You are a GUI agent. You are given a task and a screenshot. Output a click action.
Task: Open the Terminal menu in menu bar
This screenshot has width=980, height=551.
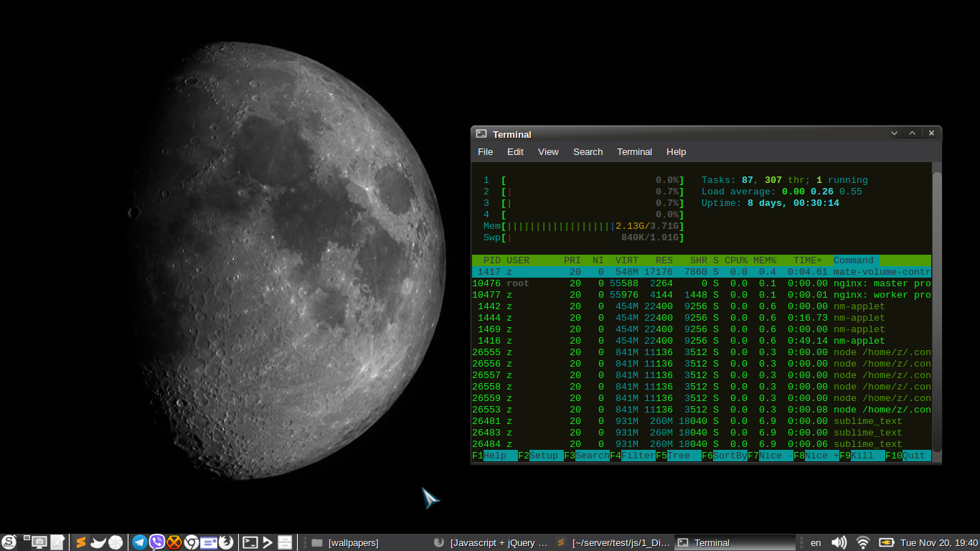click(634, 152)
